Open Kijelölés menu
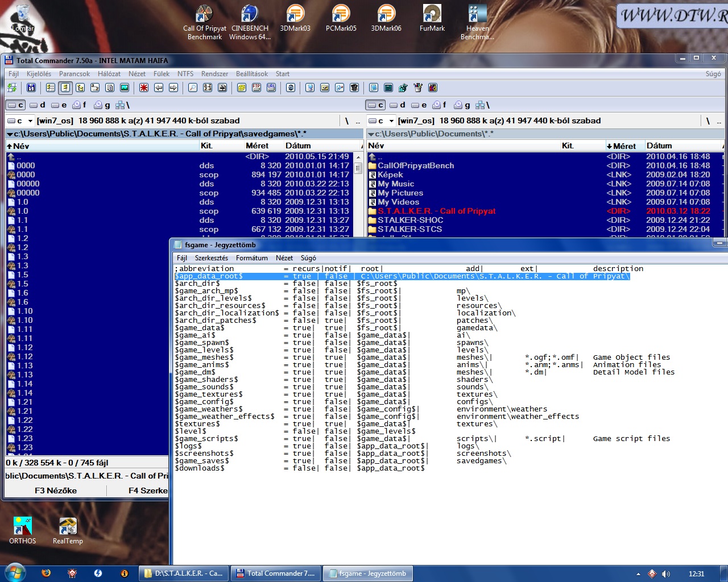Image resolution: width=728 pixels, height=582 pixels. click(39, 74)
